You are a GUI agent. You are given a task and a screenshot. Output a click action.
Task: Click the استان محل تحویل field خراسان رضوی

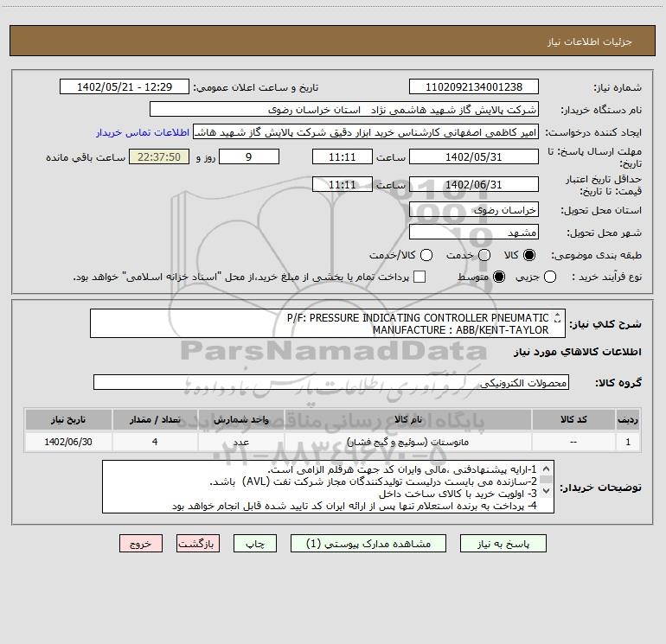(474, 209)
